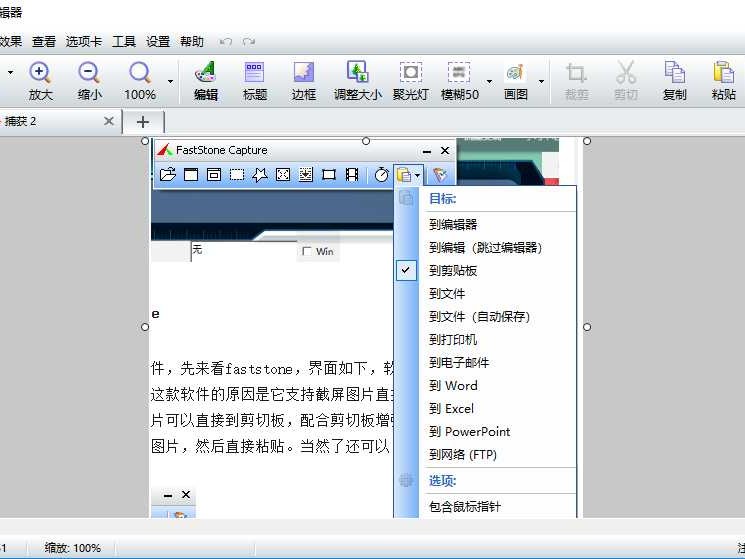This screenshot has height=559, width=745.
Task: Click the right-middle image resize handle
Action: 586,327
